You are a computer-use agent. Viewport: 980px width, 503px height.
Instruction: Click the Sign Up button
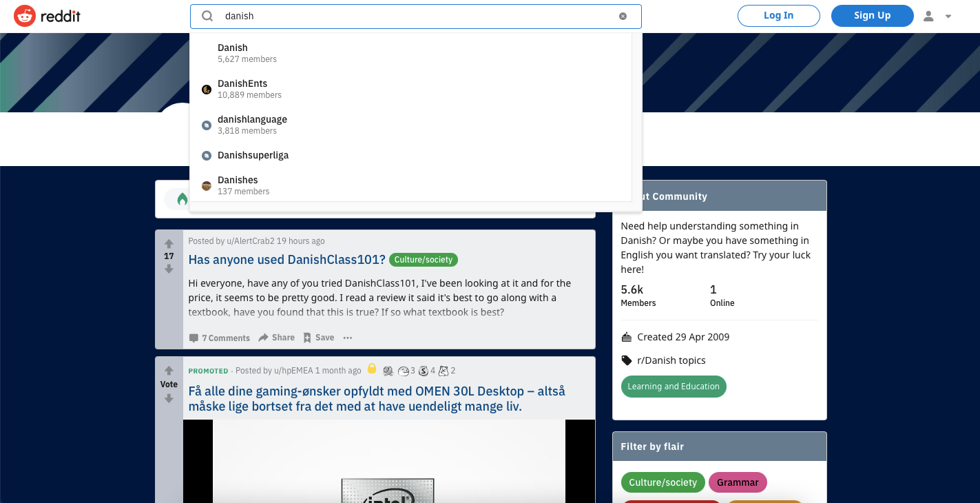point(873,16)
